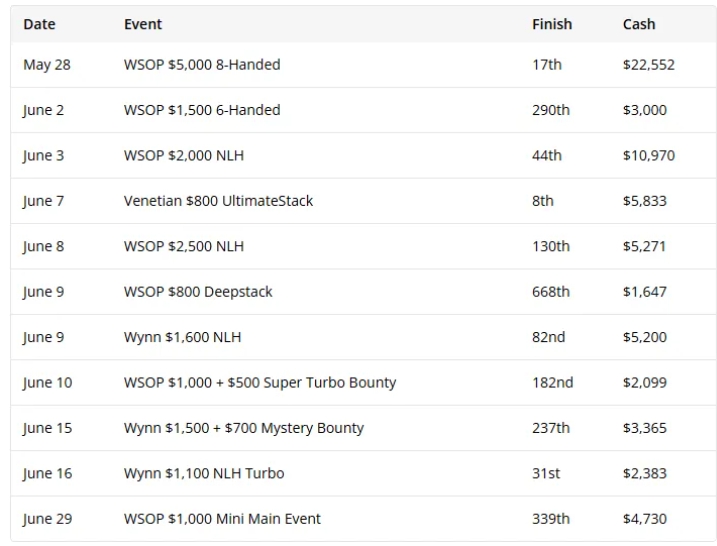Select the Wynn $1,100 NLH Turbo event

pyautogui.click(x=204, y=474)
